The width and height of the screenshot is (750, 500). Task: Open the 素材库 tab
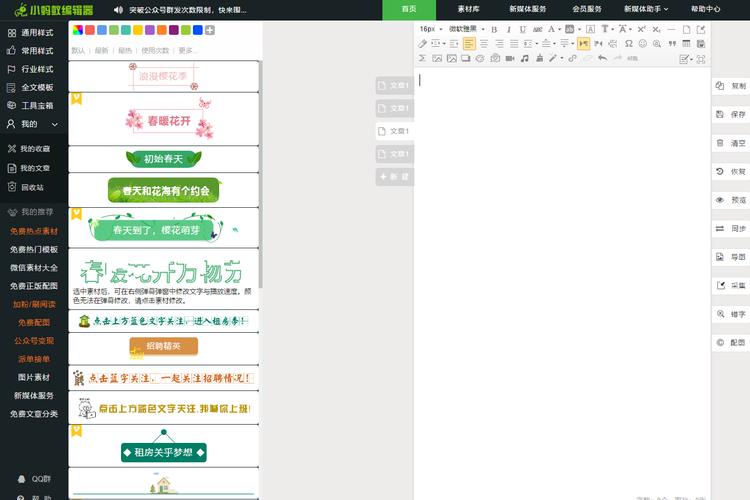click(x=468, y=9)
